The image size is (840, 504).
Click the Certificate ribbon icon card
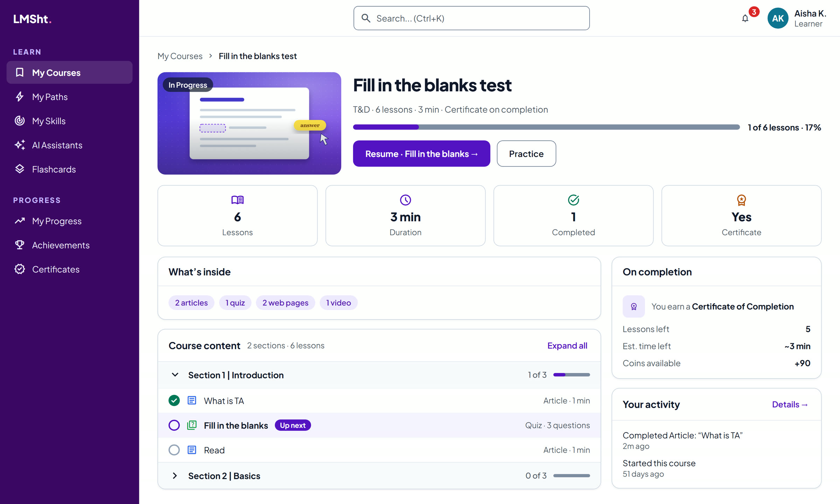point(741,216)
